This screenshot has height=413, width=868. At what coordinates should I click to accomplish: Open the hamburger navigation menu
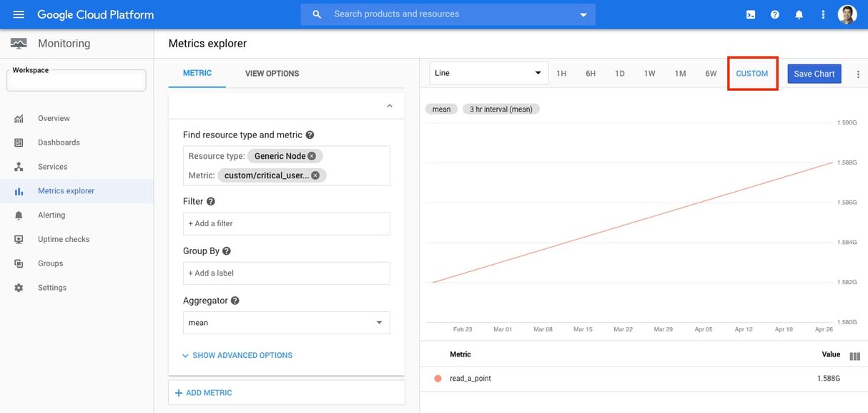(19, 14)
